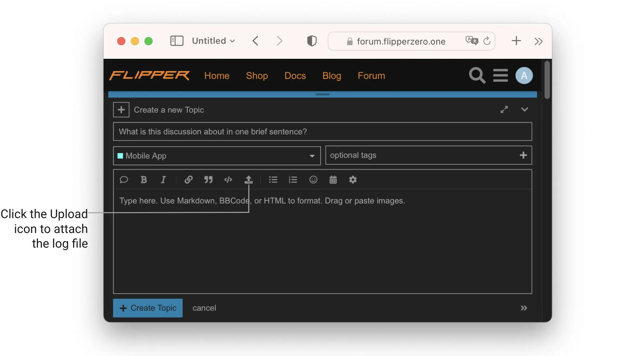This screenshot has width=644, height=356.
Task: Click cancel to discard the topic
Action: 204,308
